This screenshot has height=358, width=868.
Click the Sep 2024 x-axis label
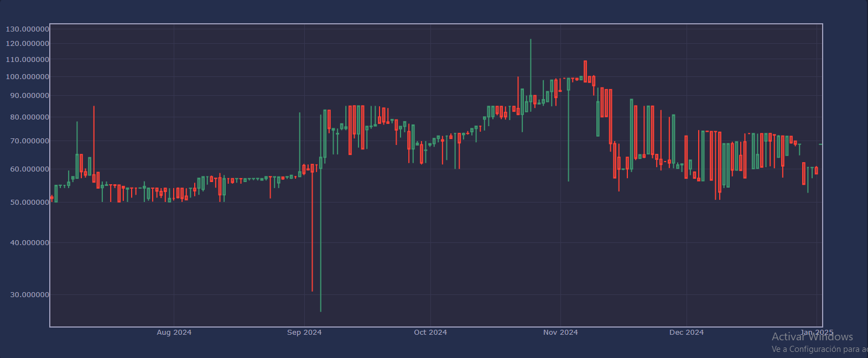coord(304,332)
